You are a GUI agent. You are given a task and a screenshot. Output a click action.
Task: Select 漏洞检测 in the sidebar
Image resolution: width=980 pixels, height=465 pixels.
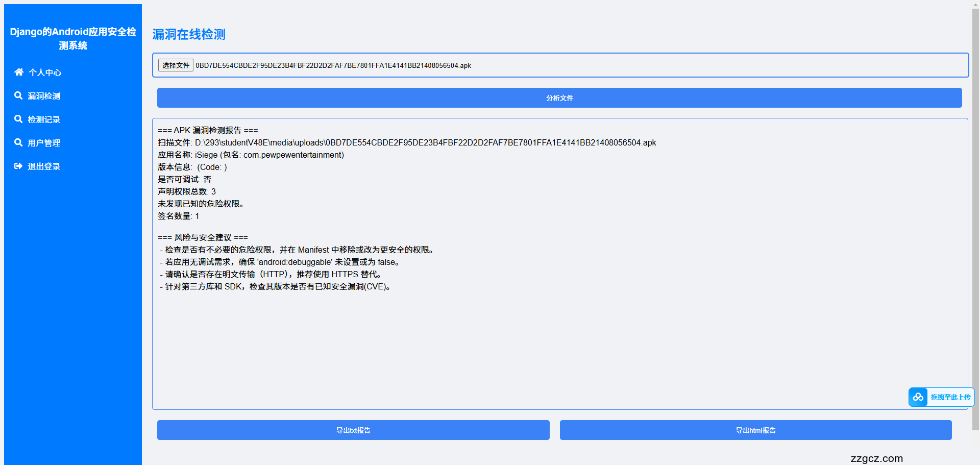tap(44, 95)
